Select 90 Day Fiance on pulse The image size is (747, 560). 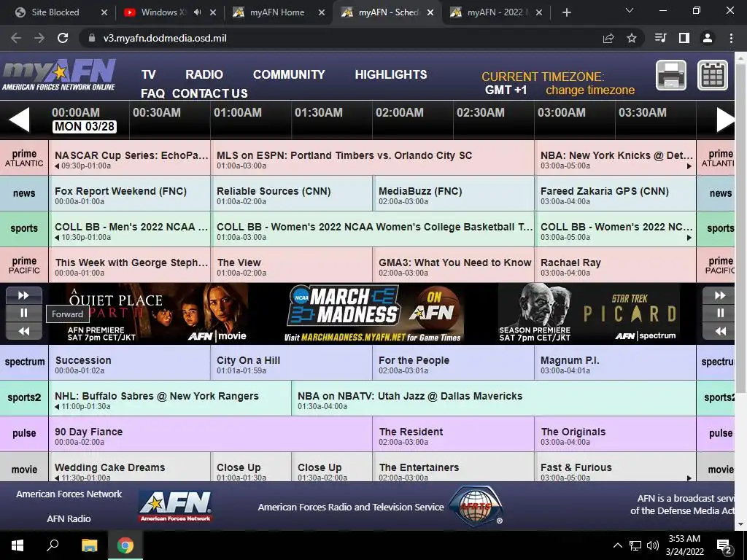tap(210, 435)
